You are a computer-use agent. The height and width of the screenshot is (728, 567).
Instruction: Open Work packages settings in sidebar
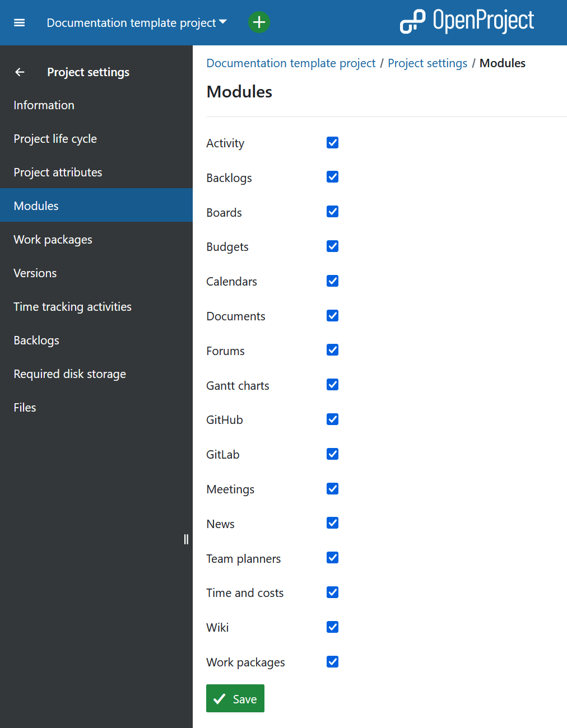(96, 240)
